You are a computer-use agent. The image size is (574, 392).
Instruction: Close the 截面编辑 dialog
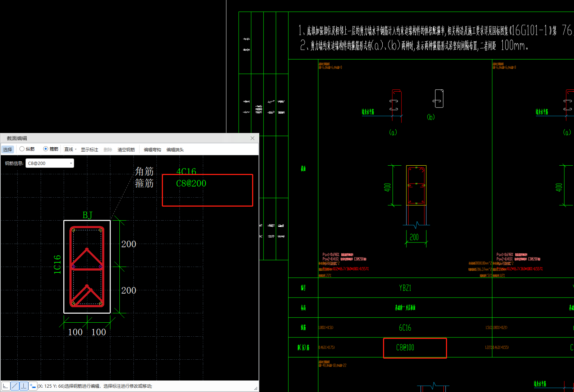pyautogui.click(x=252, y=138)
